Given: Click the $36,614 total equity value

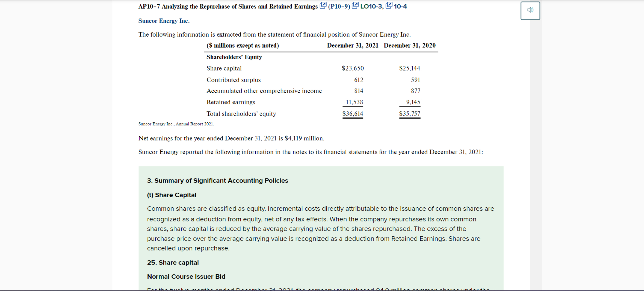Looking at the screenshot, I should (353, 114).
